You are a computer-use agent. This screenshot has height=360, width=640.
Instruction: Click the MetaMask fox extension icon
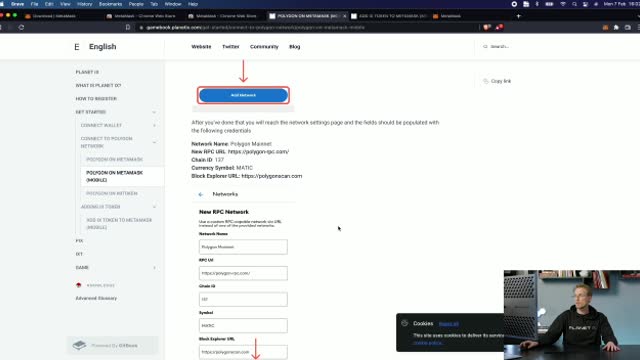(x=605, y=27)
